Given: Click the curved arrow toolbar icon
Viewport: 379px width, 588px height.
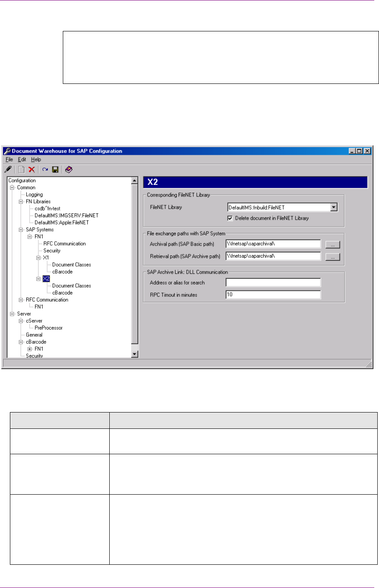Looking at the screenshot, I should coord(45,169).
